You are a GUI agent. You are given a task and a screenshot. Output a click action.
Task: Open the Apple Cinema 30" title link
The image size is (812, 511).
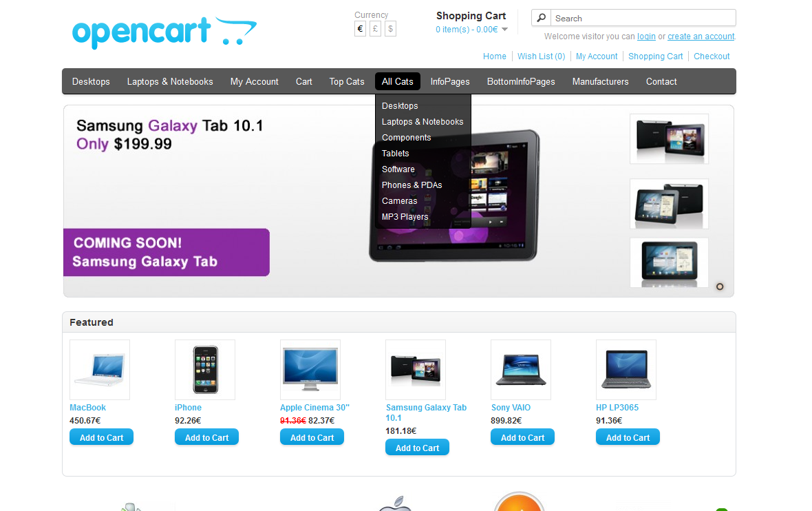[x=315, y=407]
